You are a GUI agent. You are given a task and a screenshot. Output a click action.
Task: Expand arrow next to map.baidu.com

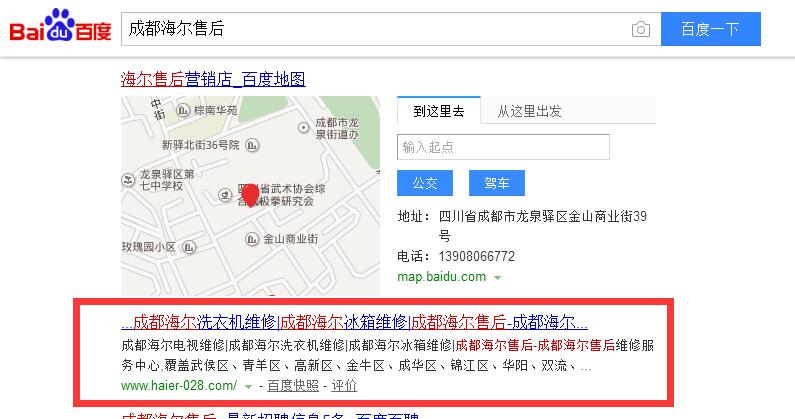point(498,277)
